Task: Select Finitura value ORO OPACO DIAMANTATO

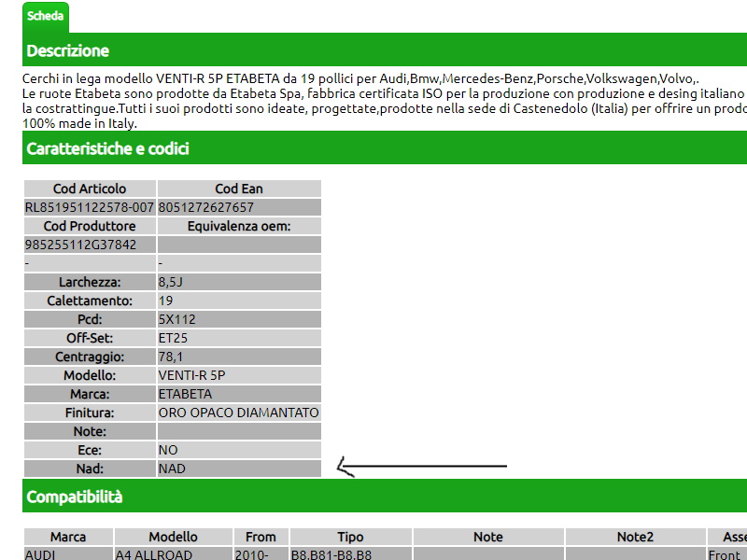Action: click(239, 413)
